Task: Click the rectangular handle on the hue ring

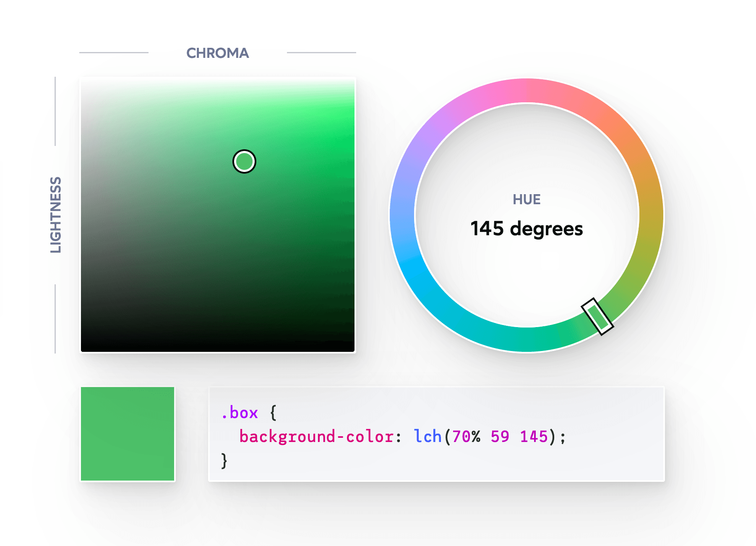Action: pos(597,317)
